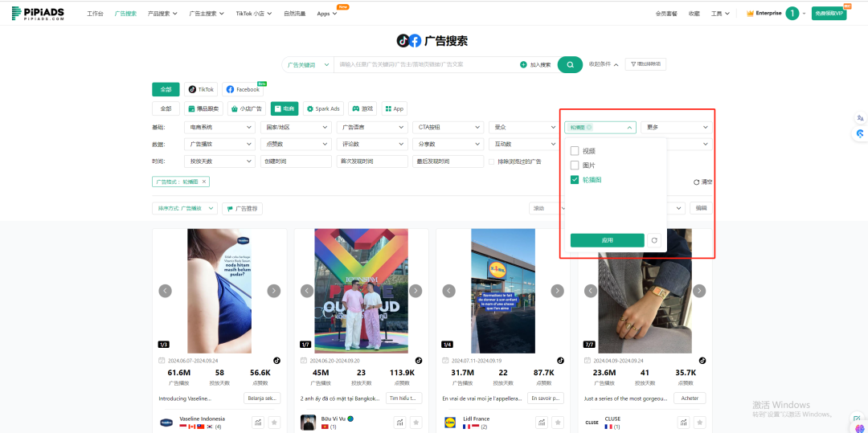Check the 视频 checkbox
868x433 pixels.
coord(575,151)
